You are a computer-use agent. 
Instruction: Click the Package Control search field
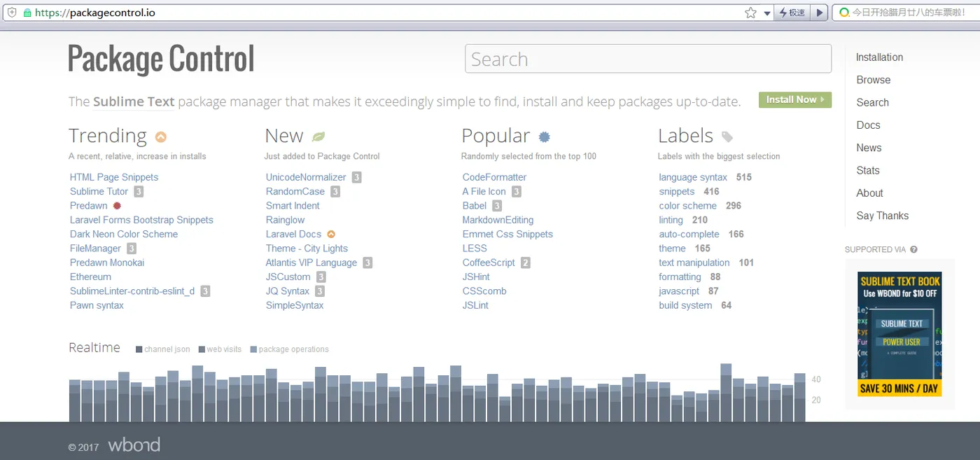[647, 59]
